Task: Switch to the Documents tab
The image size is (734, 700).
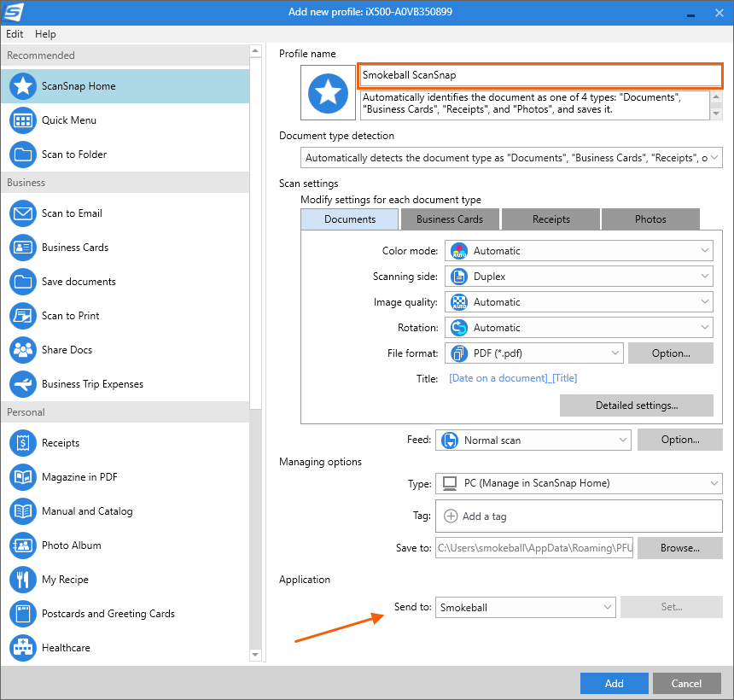Action: click(350, 219)
